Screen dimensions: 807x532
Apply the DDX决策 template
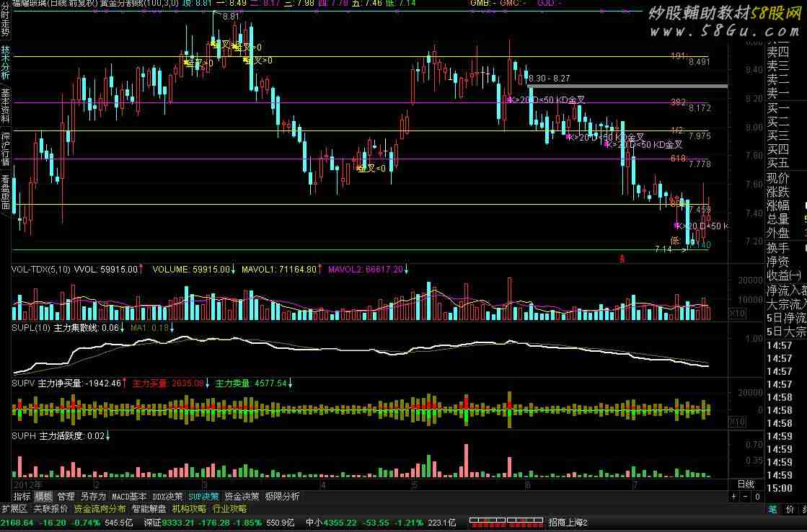168,497
